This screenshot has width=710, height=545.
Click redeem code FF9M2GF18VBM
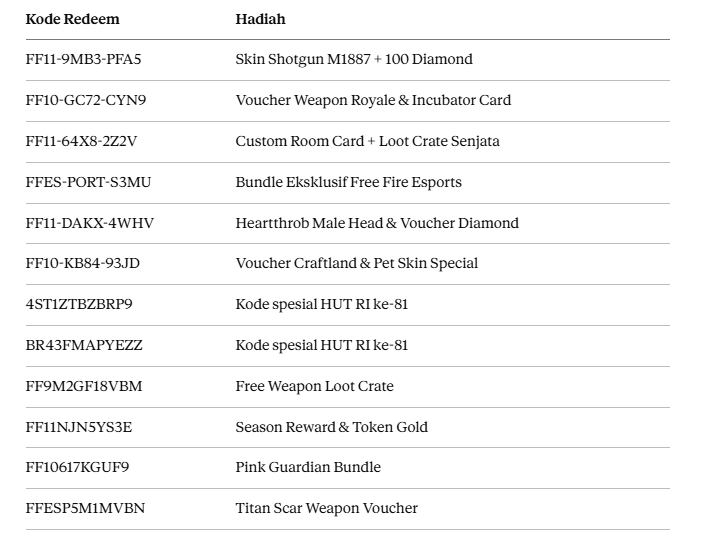[84, 386]
